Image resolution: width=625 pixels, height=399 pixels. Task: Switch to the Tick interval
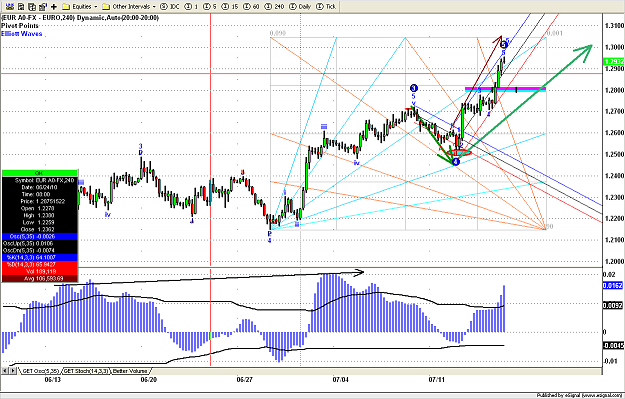tap(326, 6)
